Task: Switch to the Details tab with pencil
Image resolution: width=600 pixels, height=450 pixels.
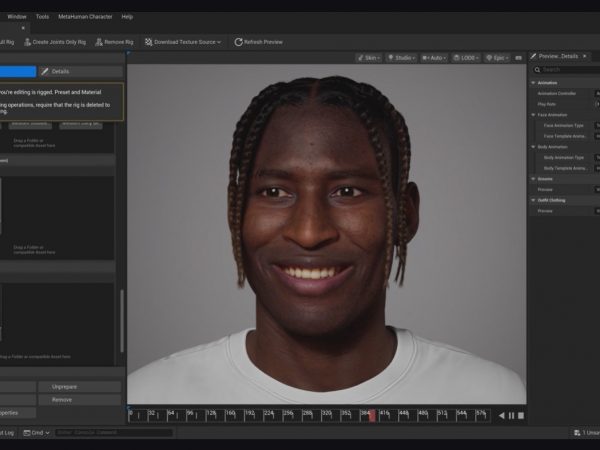Action: click(81, 71)
